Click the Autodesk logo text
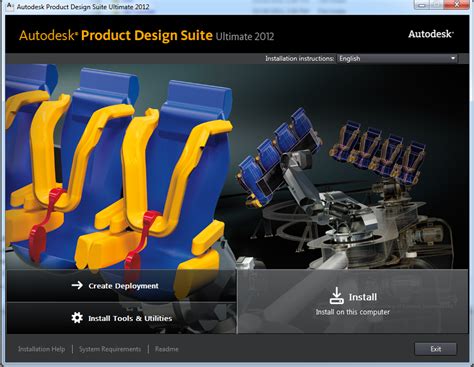This screenshot has width=474, height=367. (x=431, y=34)
